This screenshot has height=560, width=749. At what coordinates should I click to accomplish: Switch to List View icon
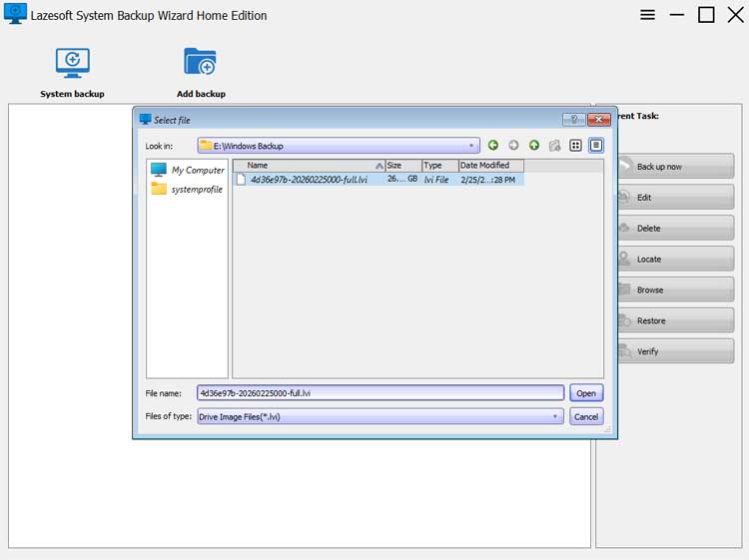575,145
